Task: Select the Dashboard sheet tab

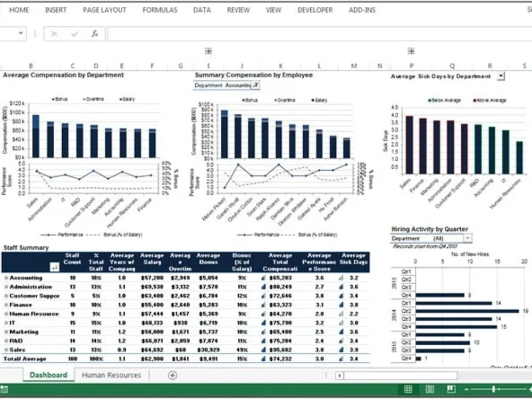Action: coord(48,375)
